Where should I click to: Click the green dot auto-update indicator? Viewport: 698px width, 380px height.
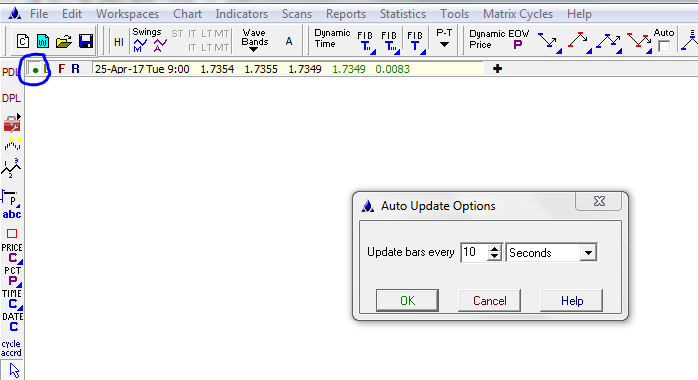[x=35, y=70]
